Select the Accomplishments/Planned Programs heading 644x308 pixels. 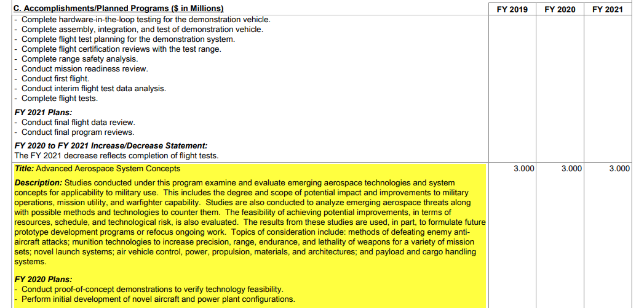pos(119,9)
